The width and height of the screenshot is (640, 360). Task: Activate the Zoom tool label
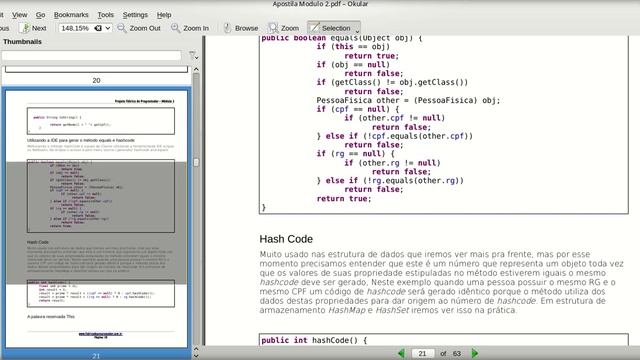coord(290,28)
